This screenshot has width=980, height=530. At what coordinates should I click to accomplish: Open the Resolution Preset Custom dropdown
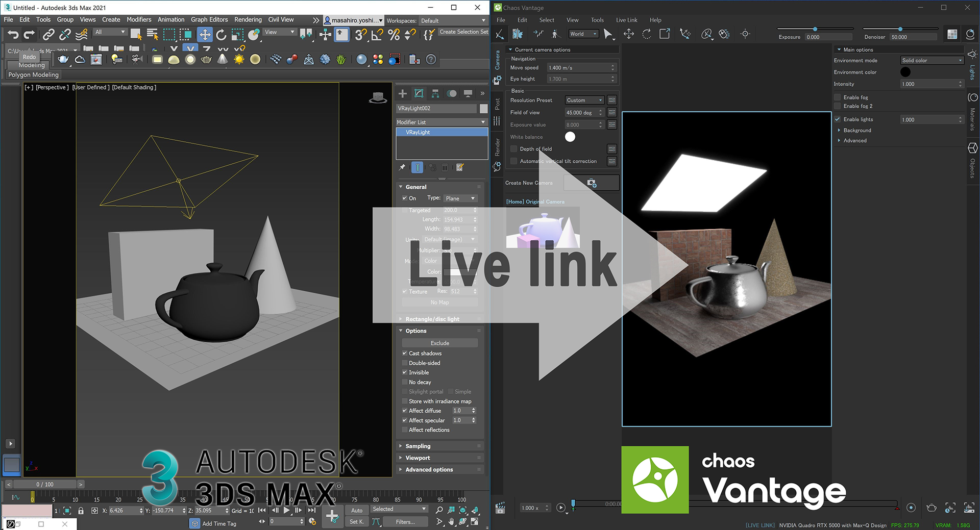[x=584, y=100]
